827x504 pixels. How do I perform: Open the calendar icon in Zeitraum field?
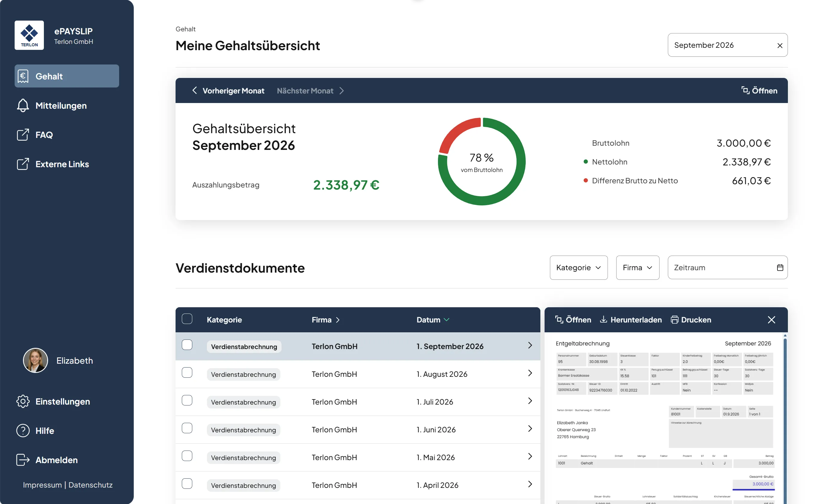(x=780, y=268)
